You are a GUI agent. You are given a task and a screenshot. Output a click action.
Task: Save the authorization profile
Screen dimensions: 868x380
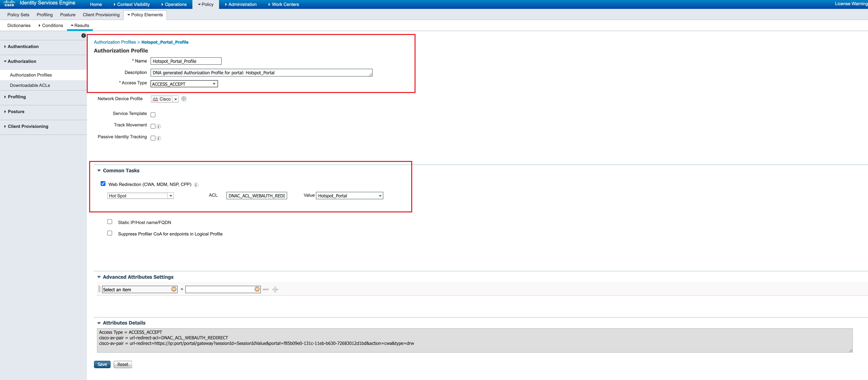pyautogui.click(x=102, y=364)
